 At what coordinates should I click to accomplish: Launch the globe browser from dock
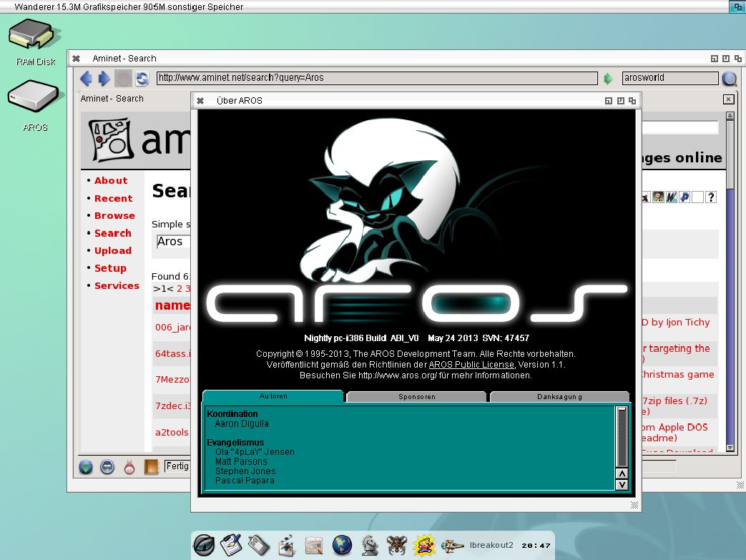(x=343, y=546)
